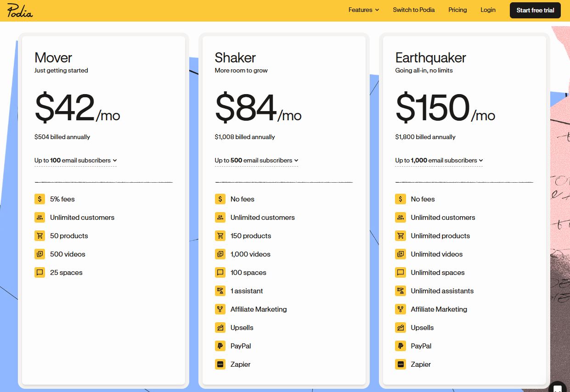Click icon beside Unlimited assistants
This screenshot has height=392, width=570.
point(401,291)
